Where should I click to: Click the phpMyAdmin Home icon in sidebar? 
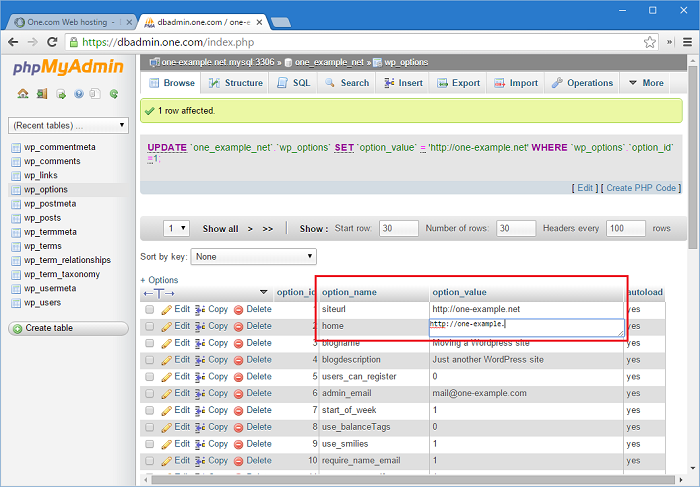[x=22, y=94]
